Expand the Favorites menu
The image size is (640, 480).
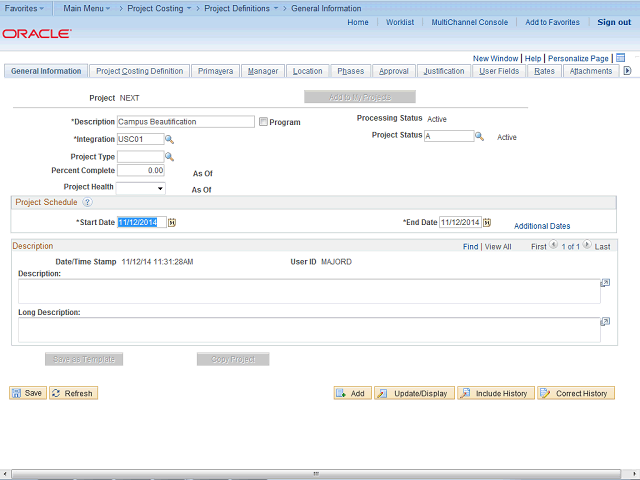(x=25, y=8)
